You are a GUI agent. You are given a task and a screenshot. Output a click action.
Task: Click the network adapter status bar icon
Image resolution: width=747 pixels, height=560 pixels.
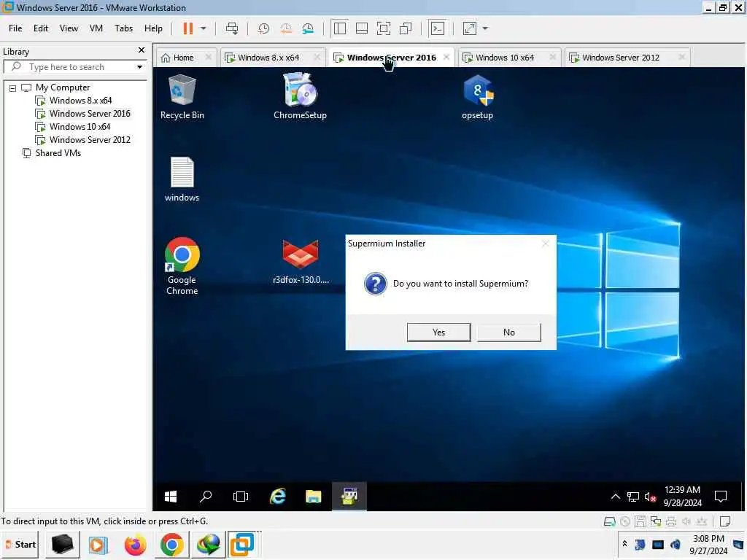click(656, 521)
